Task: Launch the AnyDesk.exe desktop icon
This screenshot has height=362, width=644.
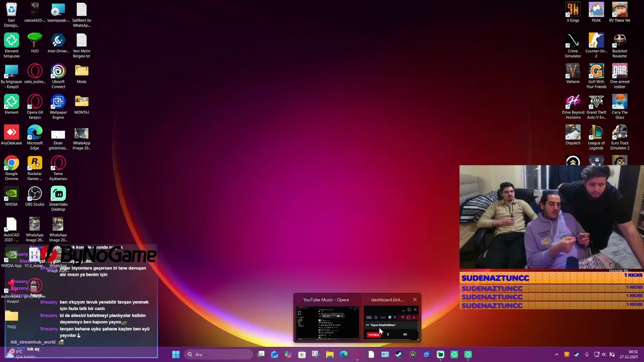Action: (11, 135)
